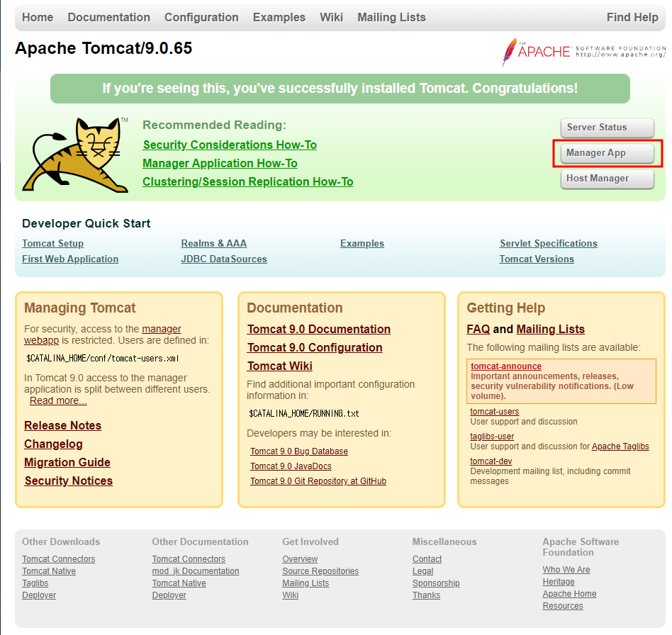Open Who We Are link
The image size is (672, 635).
pyautogui.click(x=566, y=570)
